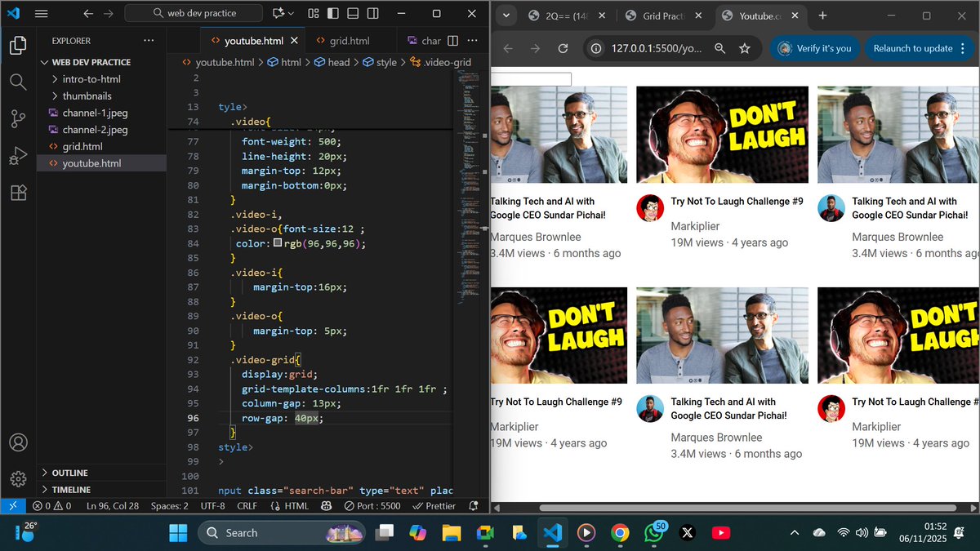Click the Prettier status bar item

434,506
